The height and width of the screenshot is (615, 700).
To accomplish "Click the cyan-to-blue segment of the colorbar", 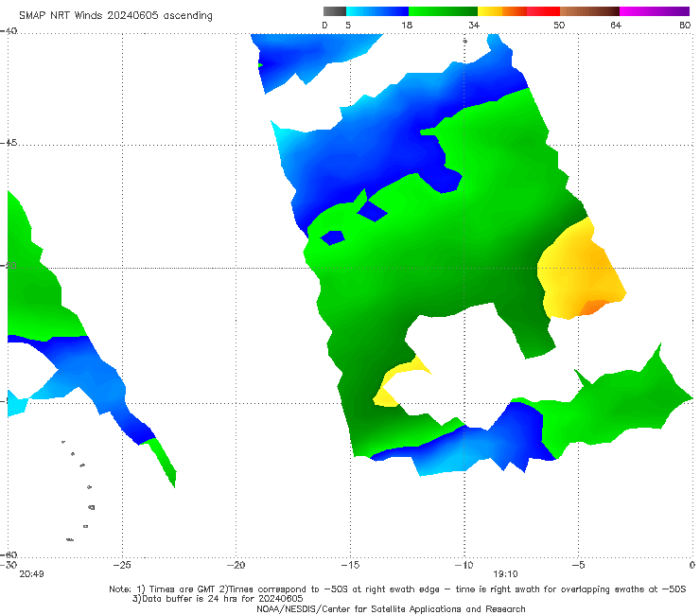I will point(377,11).
